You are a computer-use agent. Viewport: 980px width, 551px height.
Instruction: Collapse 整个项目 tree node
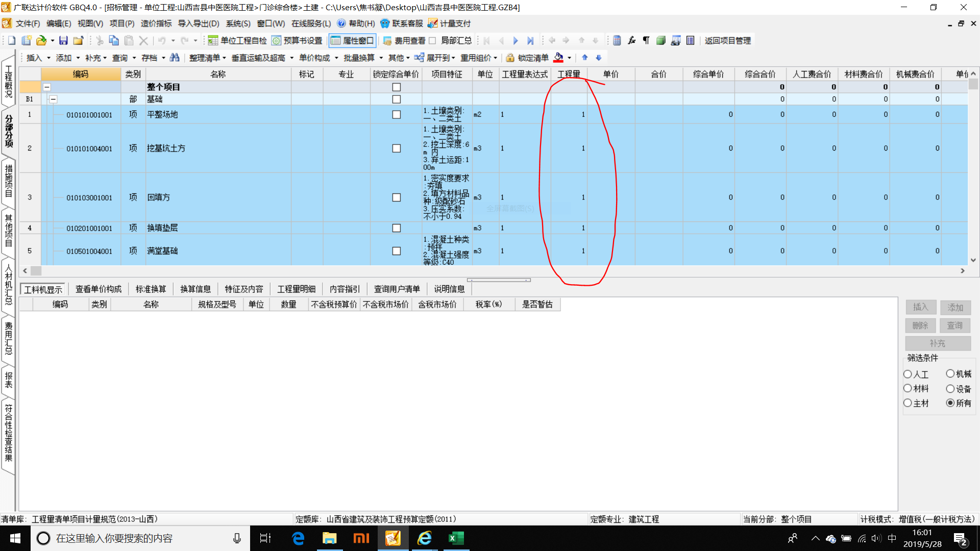pyautogui.click(x=47, y=87)
